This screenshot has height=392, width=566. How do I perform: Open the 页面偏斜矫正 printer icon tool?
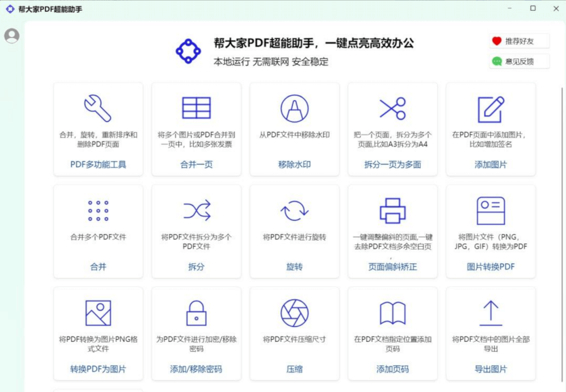(x=392, y=210)
